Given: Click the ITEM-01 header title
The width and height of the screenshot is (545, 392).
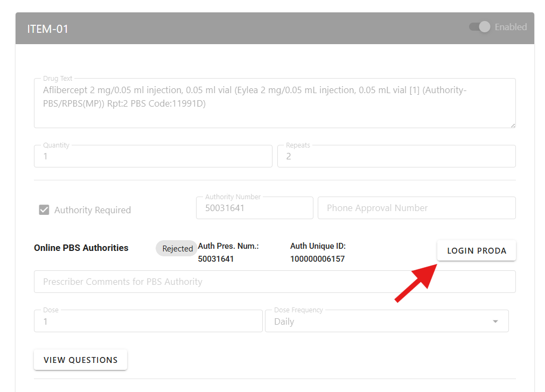Looking at the screenshot, I should [48, 29].
